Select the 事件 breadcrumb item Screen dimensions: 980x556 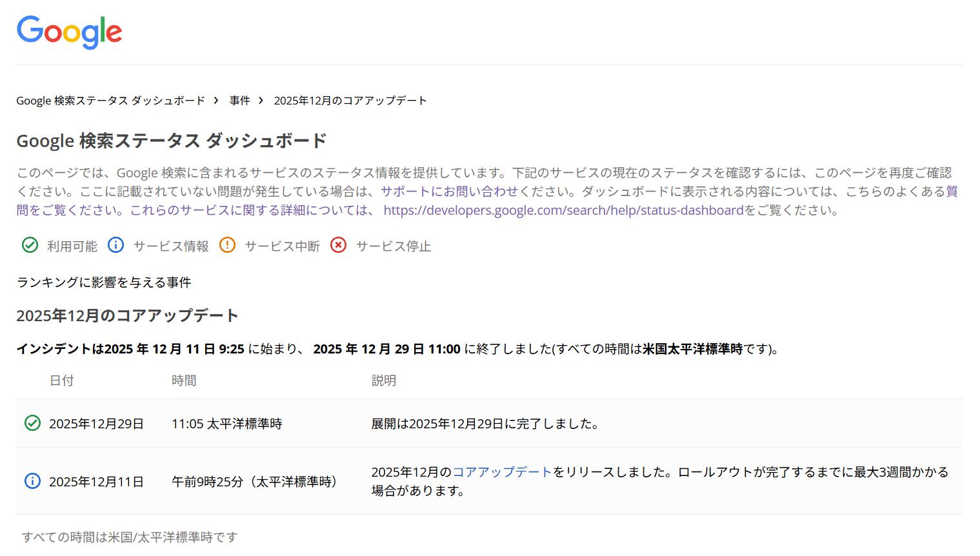(x=239, y=101)
